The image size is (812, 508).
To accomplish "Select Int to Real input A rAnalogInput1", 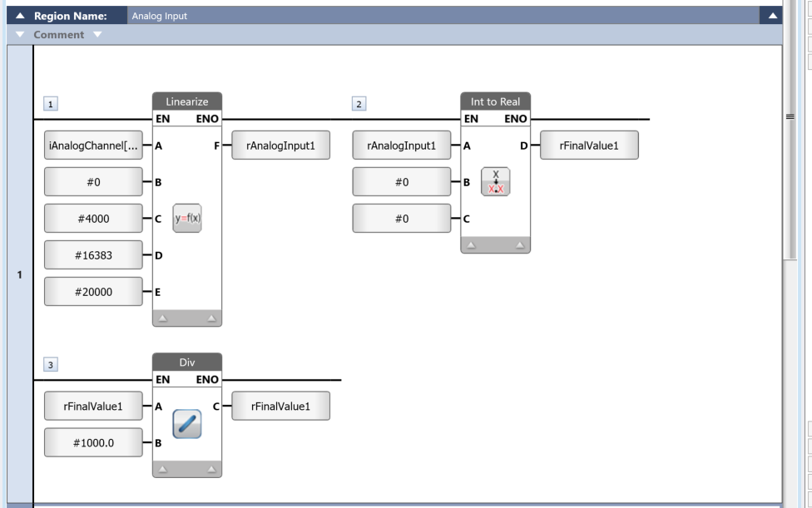I will pyautogui.click(x=402, y=145).
